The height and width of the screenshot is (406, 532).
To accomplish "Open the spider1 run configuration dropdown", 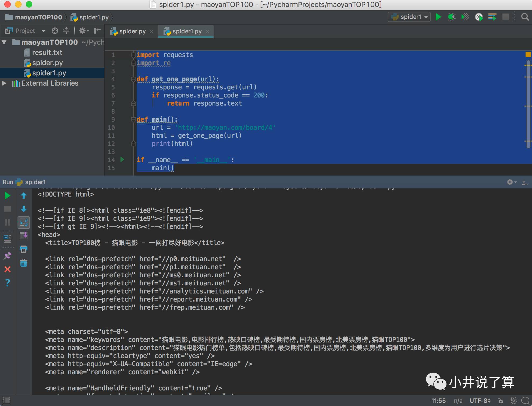I will [409, 17].
